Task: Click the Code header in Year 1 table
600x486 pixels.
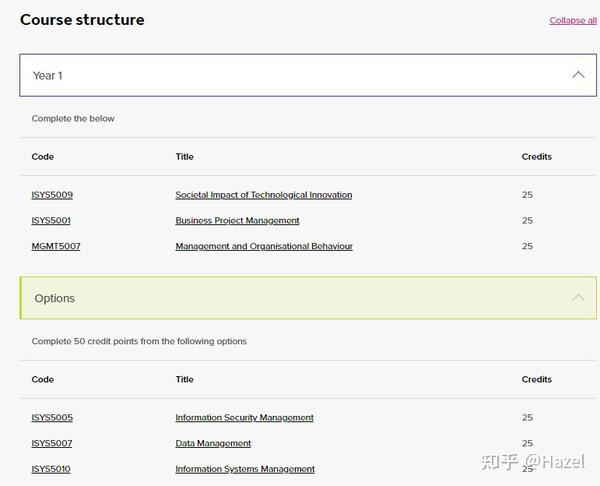Action: pos(42,157)
